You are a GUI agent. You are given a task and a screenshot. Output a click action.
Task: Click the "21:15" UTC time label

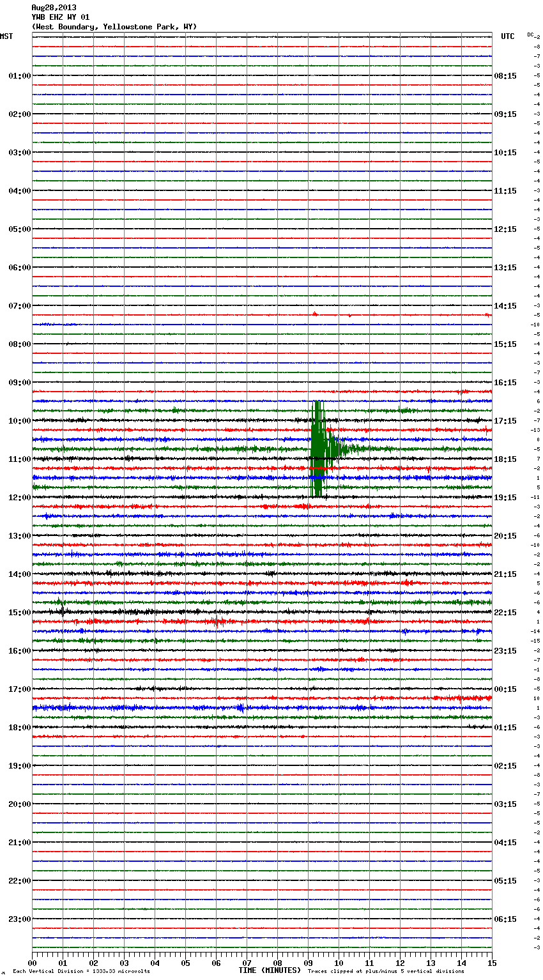coord(505,574)
